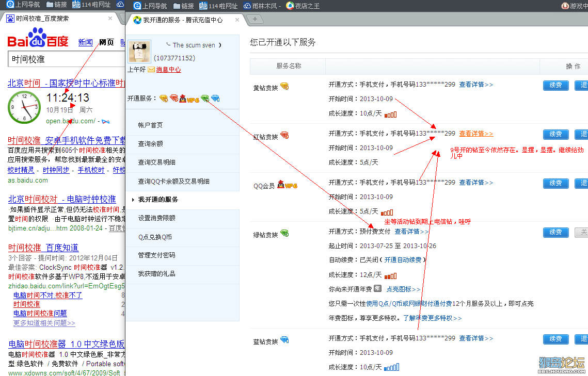Click the blue diamond icon next to 蓝钻贵族
Viewport: 588px width, 376px height.
[284, 340]
